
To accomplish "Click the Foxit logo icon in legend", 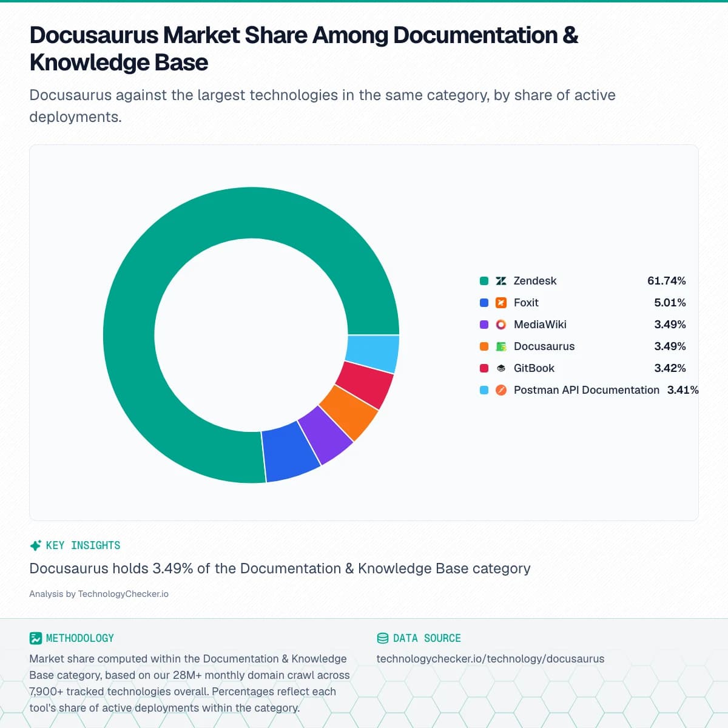I will click(x=501, y=303).
